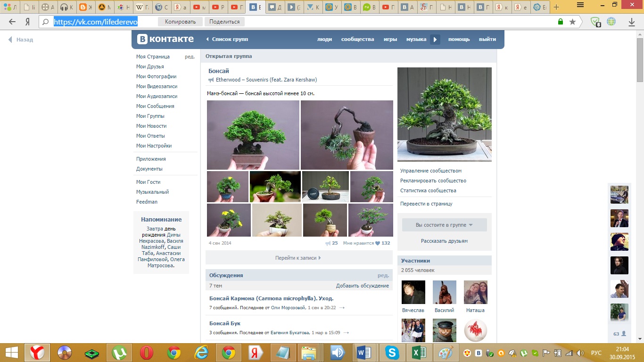The width and height of the screenshot is (644, 362).
Task: Open 'Перевести в страницу' link
Action: (426, 204)
